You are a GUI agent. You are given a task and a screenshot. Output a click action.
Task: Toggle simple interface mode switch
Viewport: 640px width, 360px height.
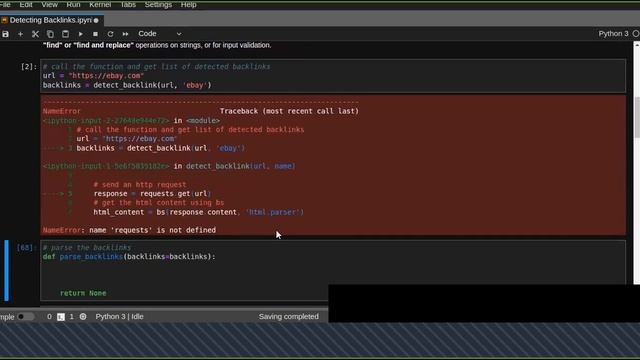(25, 317)
